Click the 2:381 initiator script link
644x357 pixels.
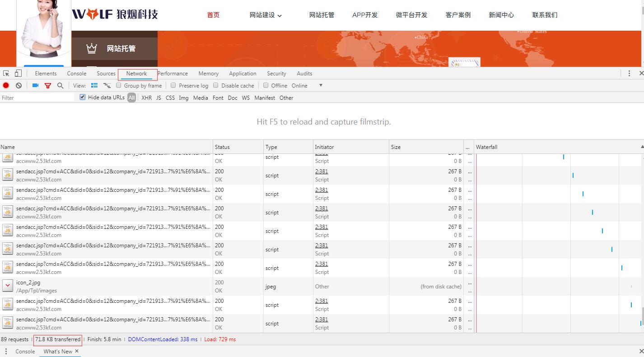(x=321, y=172)
